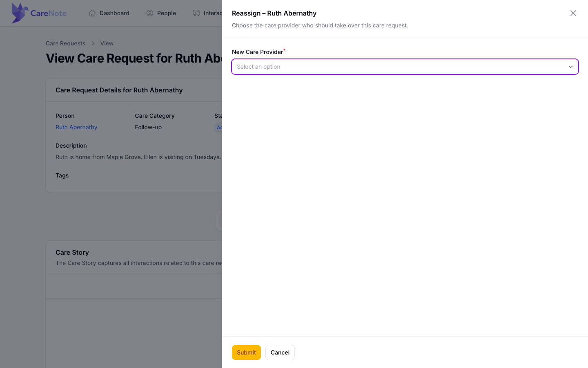
Task: Open the Care Requests breadcrumb link
Action: [65, 43]
